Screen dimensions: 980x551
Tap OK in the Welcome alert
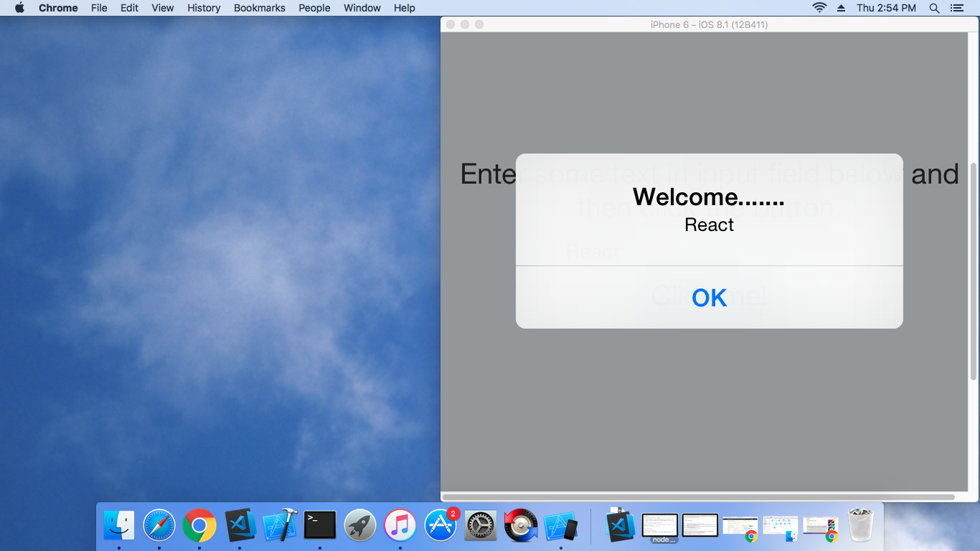point(709,297)
